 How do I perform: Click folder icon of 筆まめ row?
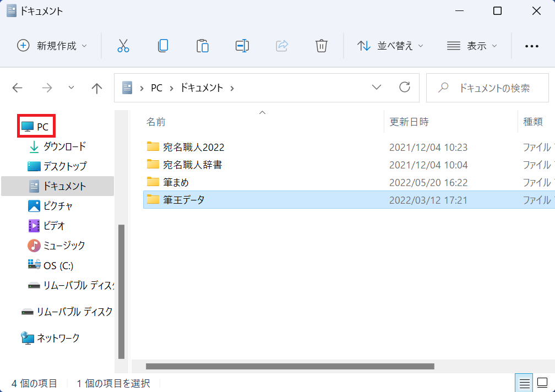153,182
